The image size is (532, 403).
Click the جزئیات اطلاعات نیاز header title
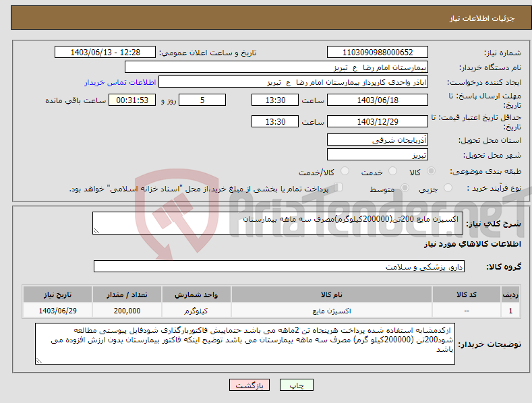(482, 18)
